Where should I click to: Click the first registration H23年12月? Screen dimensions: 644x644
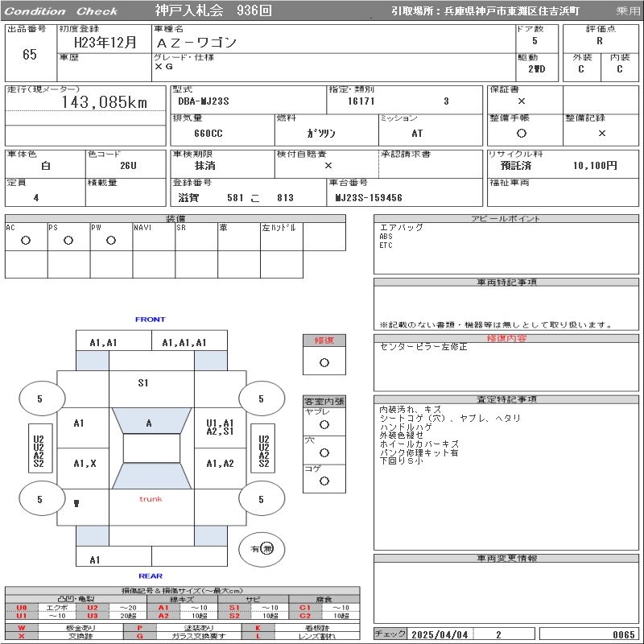pos(105,42)
